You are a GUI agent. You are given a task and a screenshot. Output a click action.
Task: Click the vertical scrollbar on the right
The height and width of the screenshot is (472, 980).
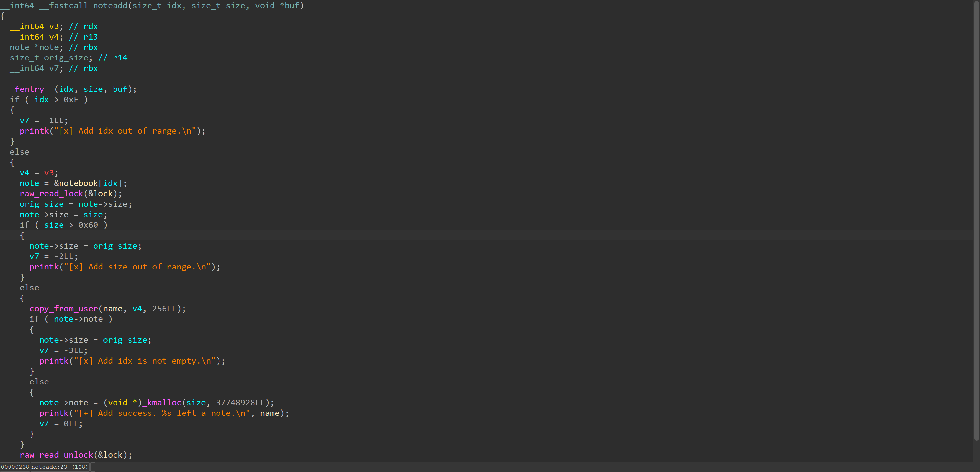[x=977, y=220]
